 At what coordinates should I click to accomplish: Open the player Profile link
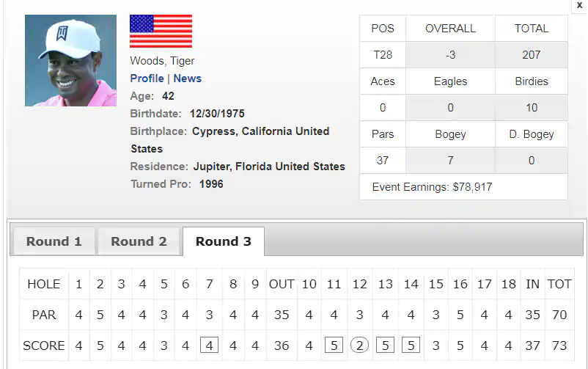pyautogui.click(x=147, y=78)
